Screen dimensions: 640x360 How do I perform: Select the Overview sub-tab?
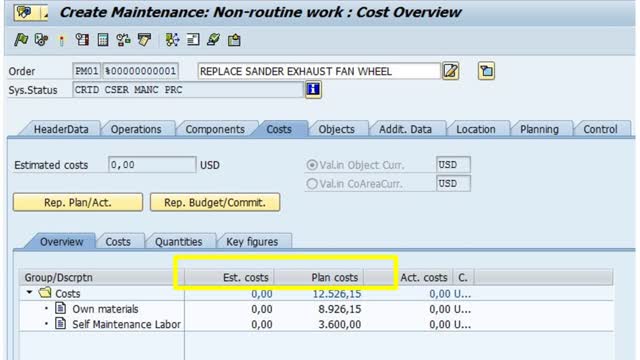(61, 242)
